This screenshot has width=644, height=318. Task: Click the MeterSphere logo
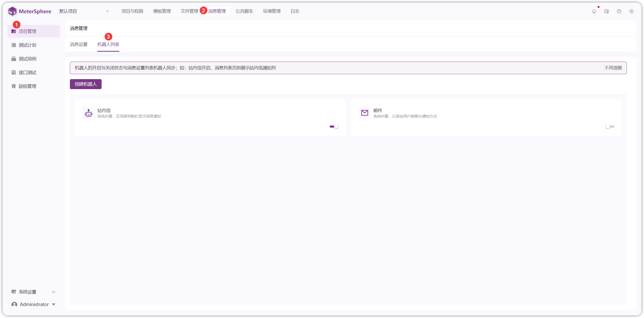pyautogui.click(x=29, y=11)
